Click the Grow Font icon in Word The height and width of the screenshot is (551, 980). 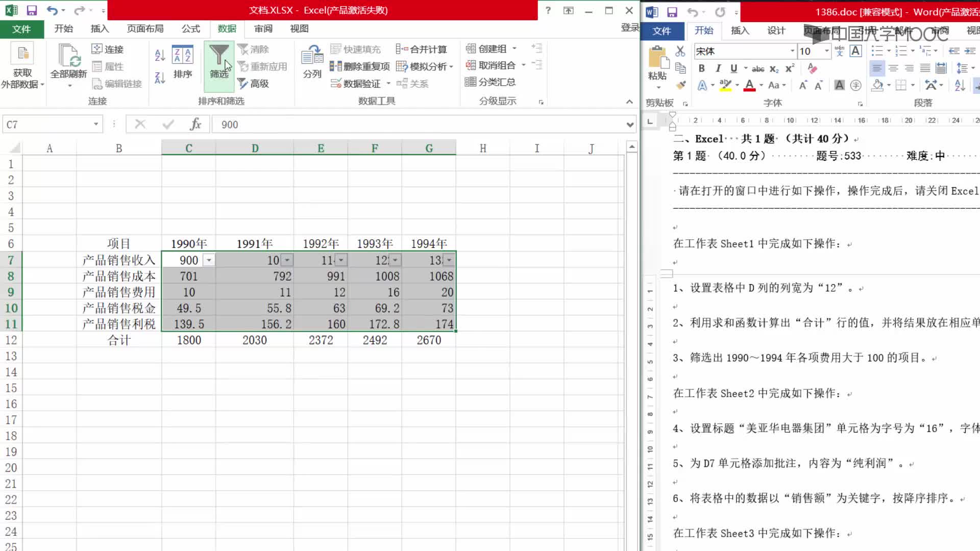pos(803,85)
